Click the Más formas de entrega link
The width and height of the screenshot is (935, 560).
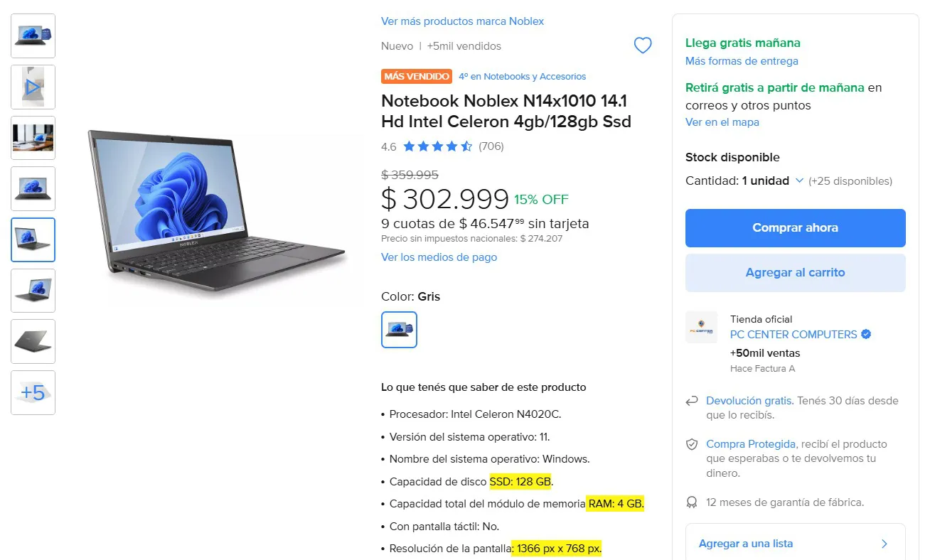742,61
